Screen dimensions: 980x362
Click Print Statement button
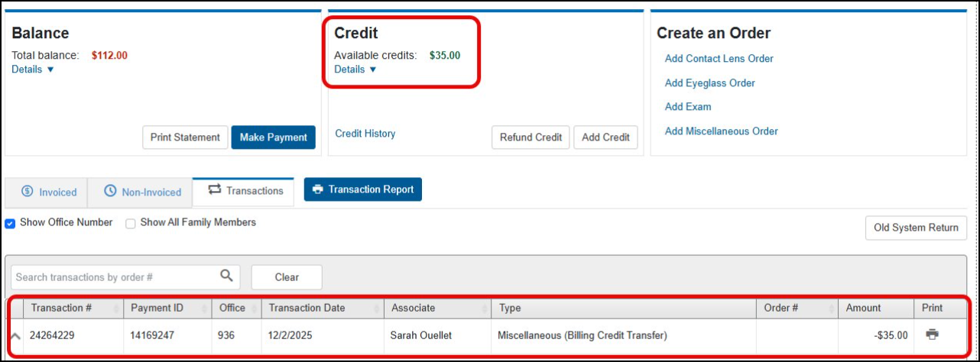[x=185, y=137]
